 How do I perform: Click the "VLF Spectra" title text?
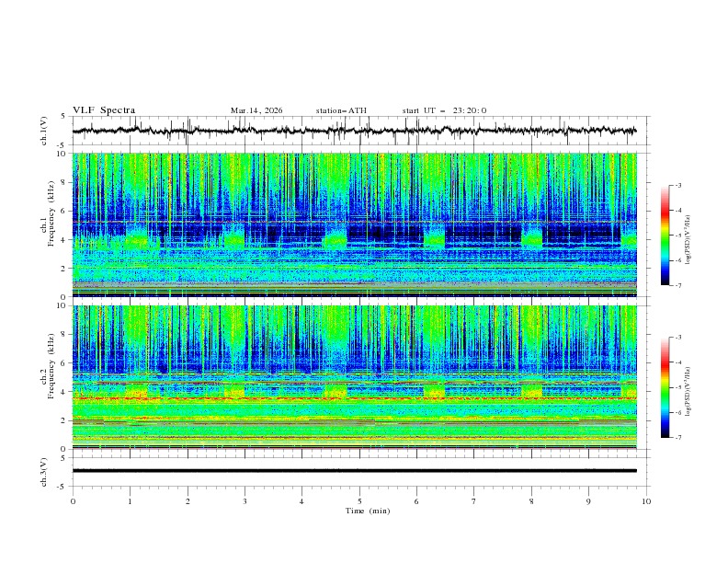104,110
